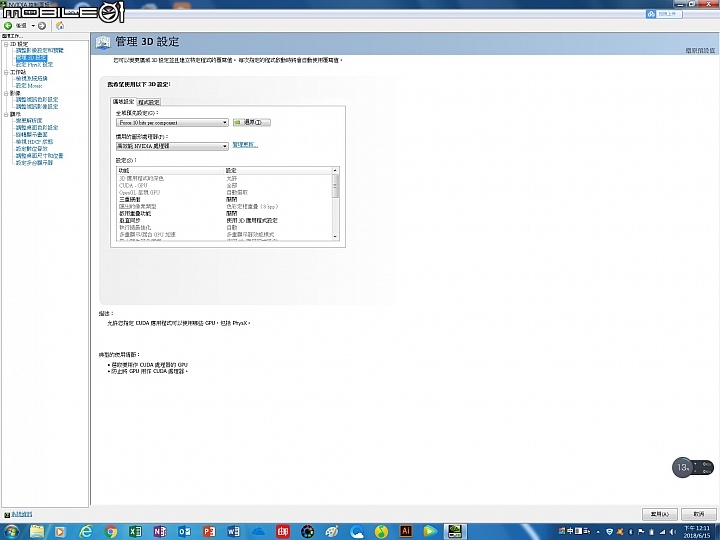Click scroll-up arrow of settings list
The width and height of the screenshot is (720, 540).
(x=335, y=170)
